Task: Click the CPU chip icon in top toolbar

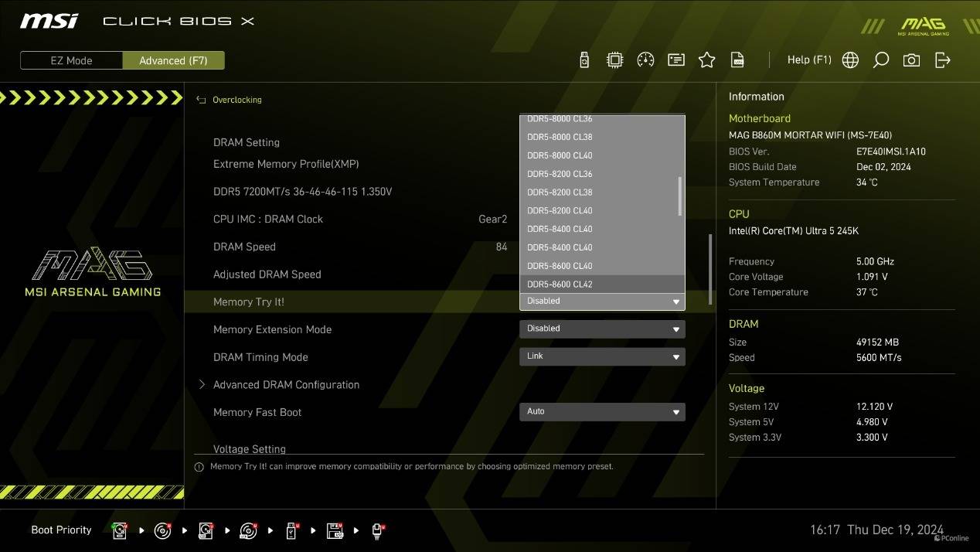Action: [x=614, y=60]
